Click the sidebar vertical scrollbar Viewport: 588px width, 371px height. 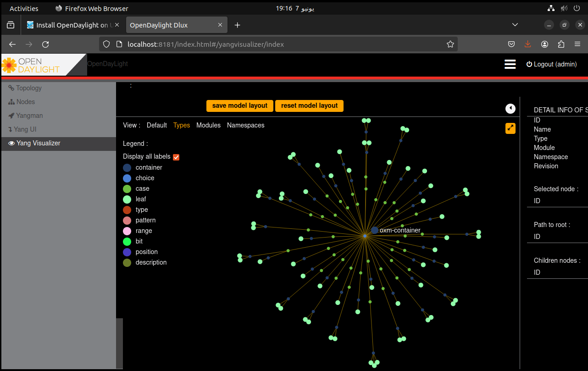tap(120, 343)
